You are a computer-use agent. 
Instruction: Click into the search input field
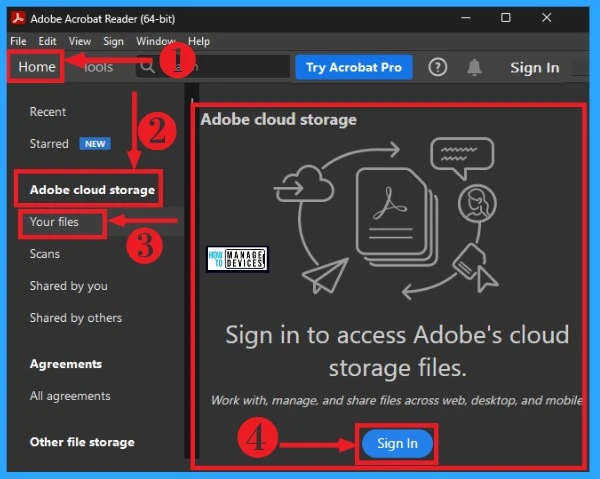click(212, 67)
